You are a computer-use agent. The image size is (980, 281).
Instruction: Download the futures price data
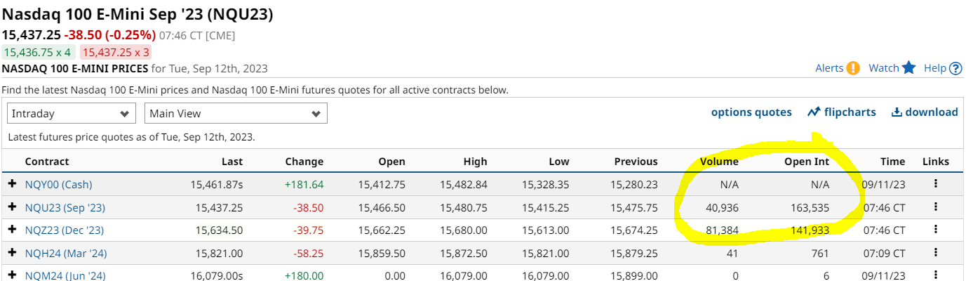tap(925, 112)
